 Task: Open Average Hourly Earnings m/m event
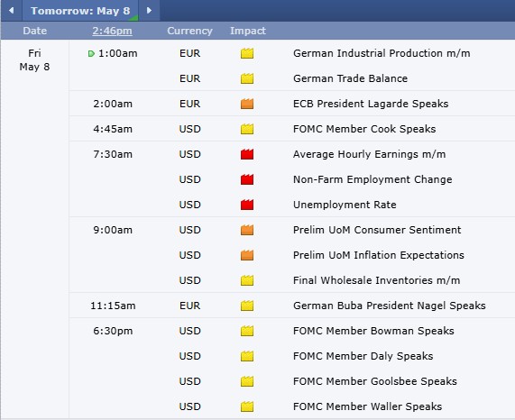370,154
